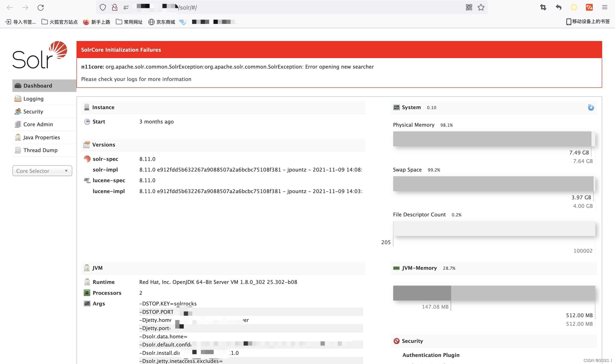This screenshot has height=364, width=615.
Task: Refresh System stats with the blue reload icon
Action: (x=591, y=107)
